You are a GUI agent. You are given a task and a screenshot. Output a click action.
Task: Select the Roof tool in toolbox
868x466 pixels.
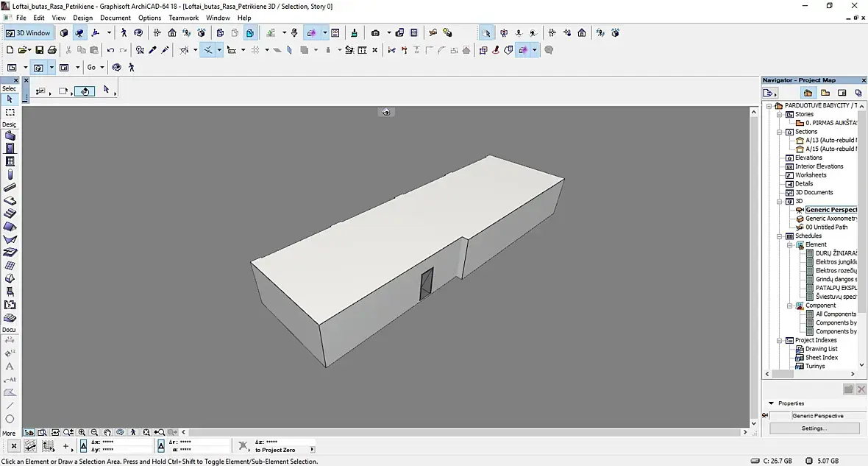click(x=10, y=227)
